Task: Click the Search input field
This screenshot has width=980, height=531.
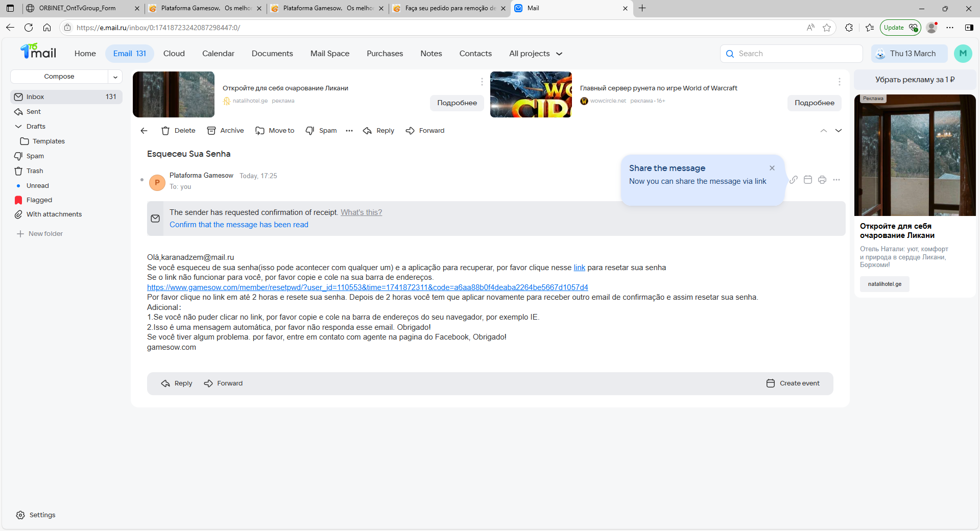Action: [792, 54]
